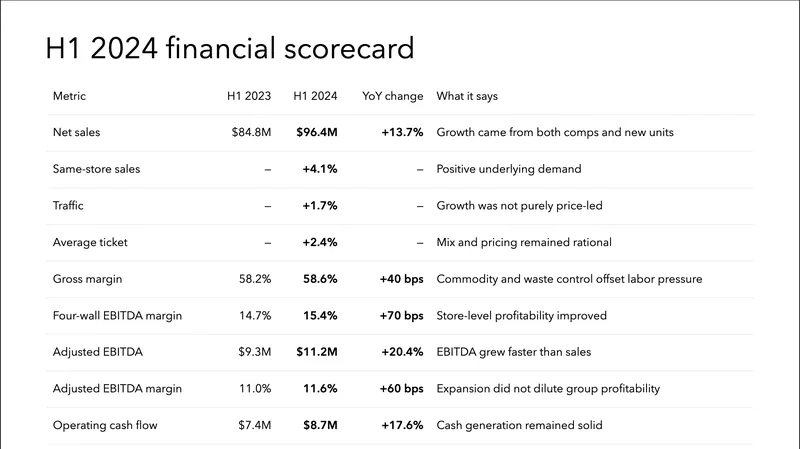Click the $96.4M net sales value
The width and height of the screenshot is (800, 449).
317,132
